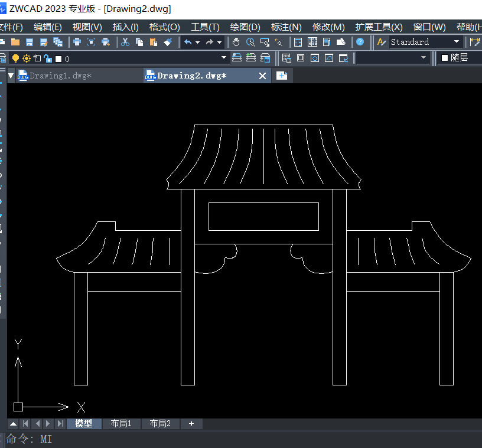Activate the Pan hand tool

pos(236,42)
